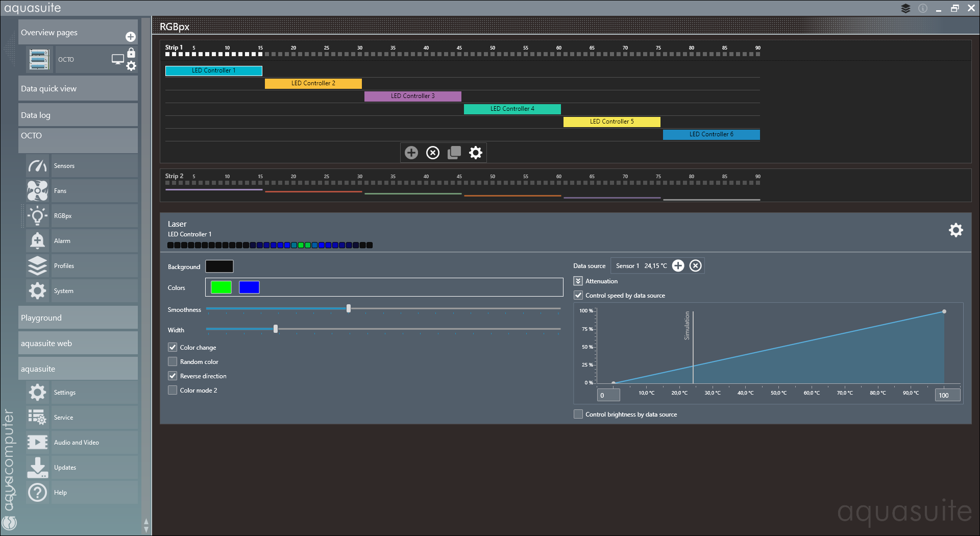The width and height of the screenshot is (980, 536).
Task: Open the Fans section
Action: 82,191
